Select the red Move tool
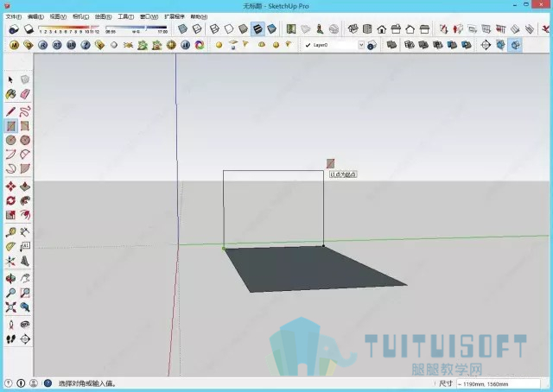 click(x=10, y=187)
